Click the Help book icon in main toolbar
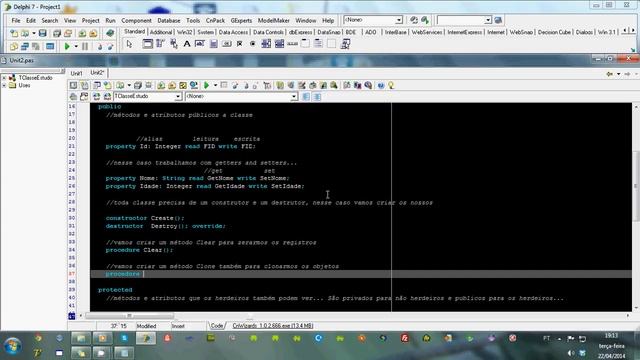The height and width of the screenshot is (360, 640). point(110,33)
